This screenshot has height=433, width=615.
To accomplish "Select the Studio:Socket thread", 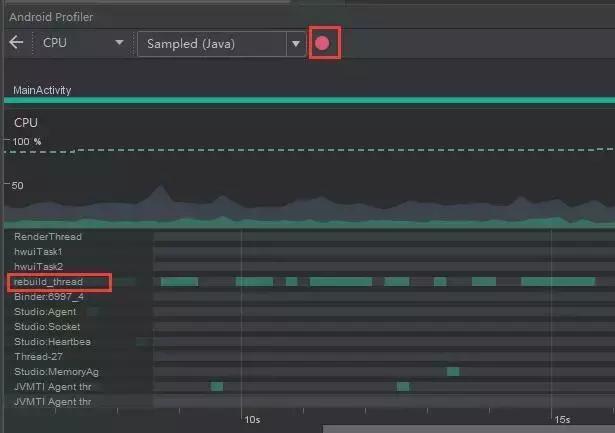I will [47, 326].
